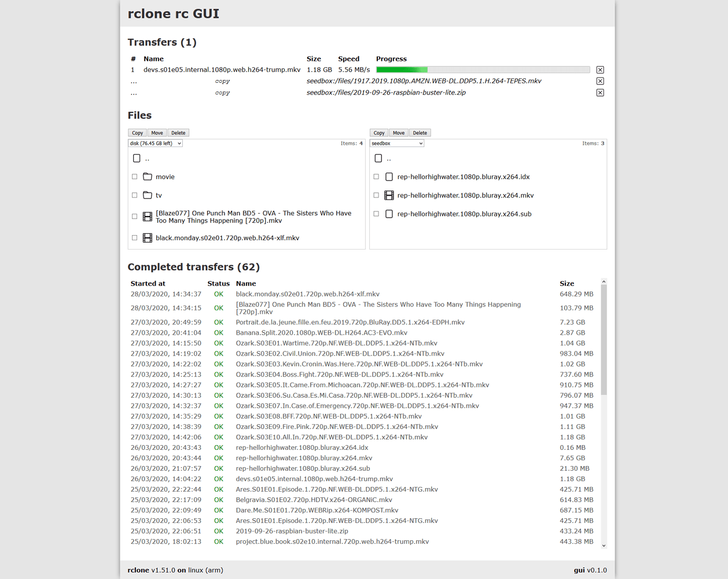Select the One Punch Man OVA checkbox
This screenshot has height=579, width=728.
(134, 216)
